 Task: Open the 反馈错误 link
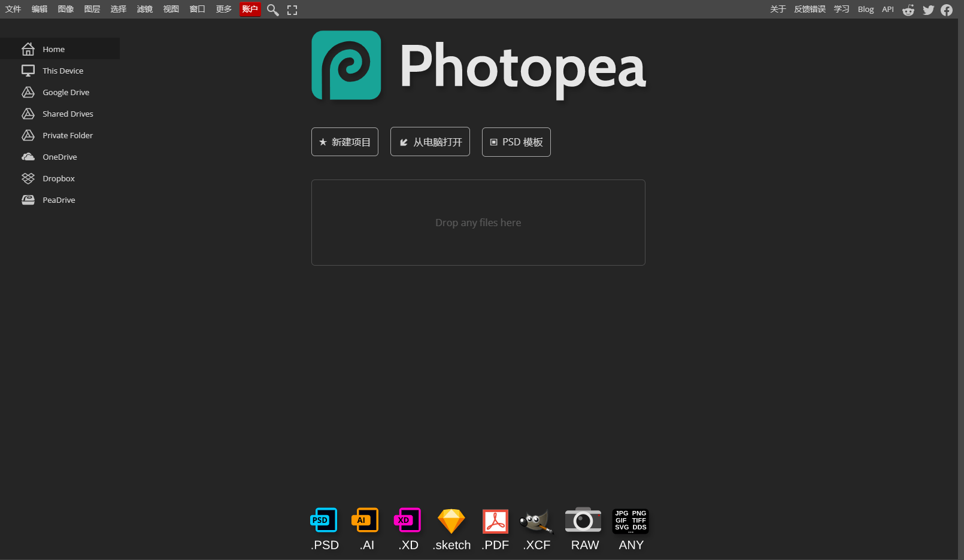click(x=810, y=9)
